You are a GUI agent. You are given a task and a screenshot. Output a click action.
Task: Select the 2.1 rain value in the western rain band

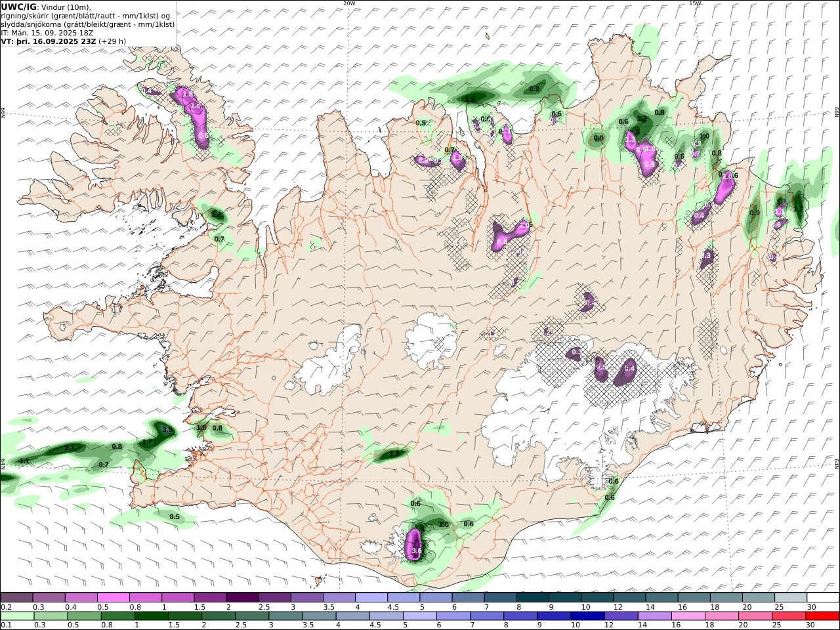(x=70, y=448)
